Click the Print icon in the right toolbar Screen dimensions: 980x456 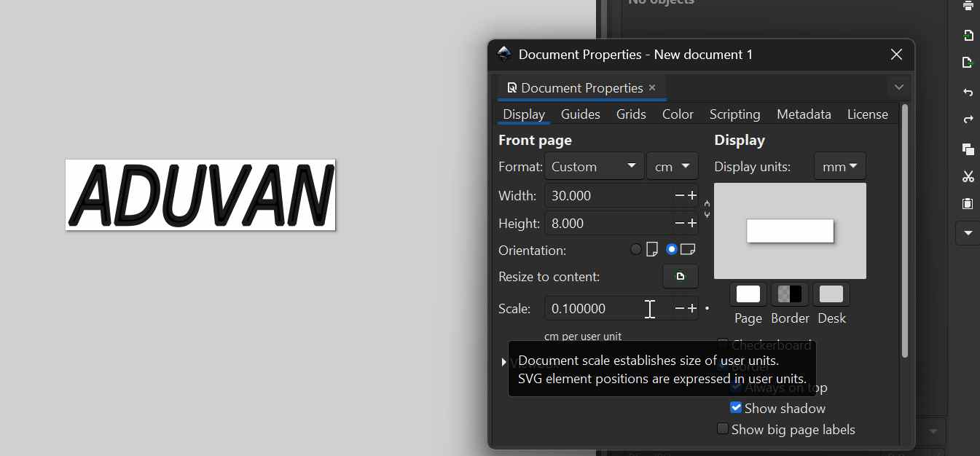click(968, 6)
